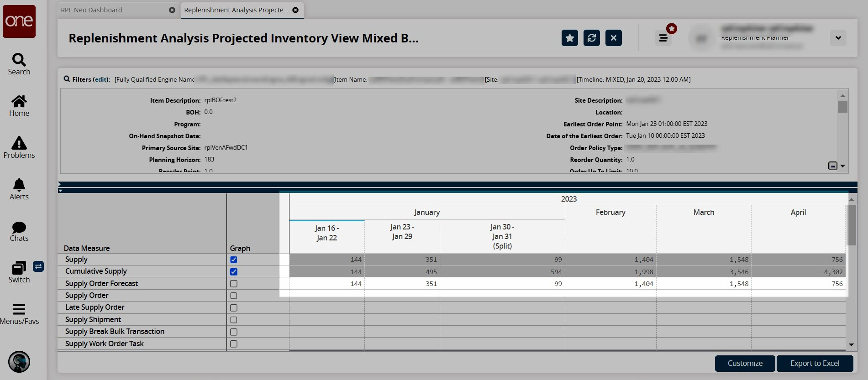This screenshot has height=380, width=868.
Task: Open the Search panel
Action: click(x=19, y=64)
